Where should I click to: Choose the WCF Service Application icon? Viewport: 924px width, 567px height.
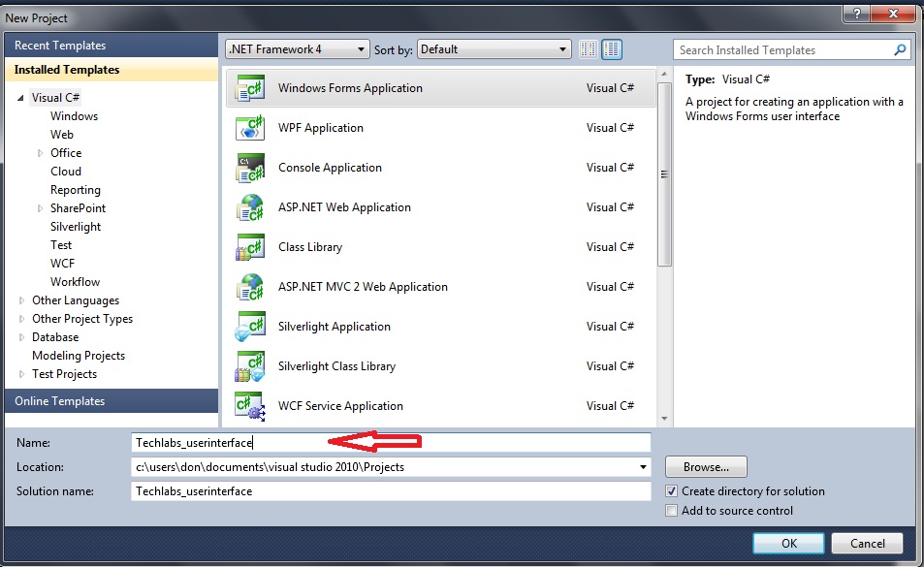pyautogui.click(x=250, y=406)
